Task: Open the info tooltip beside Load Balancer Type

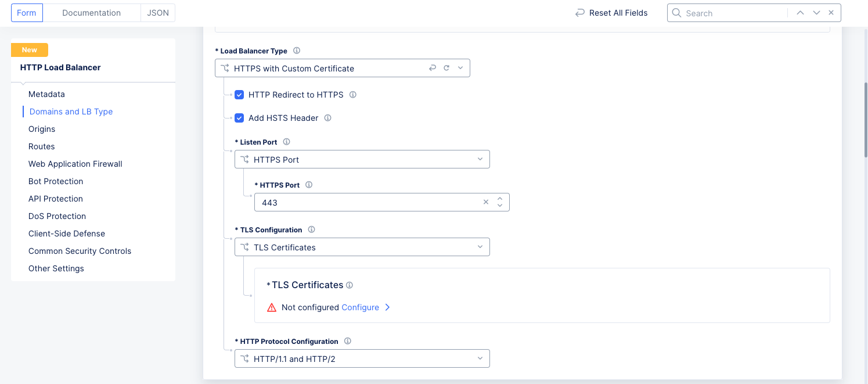Action: pos(297,51)
